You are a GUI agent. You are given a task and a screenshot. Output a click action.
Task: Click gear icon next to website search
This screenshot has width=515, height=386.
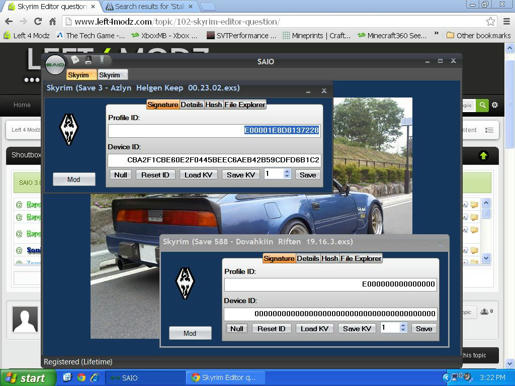click(x=495, y=105)
